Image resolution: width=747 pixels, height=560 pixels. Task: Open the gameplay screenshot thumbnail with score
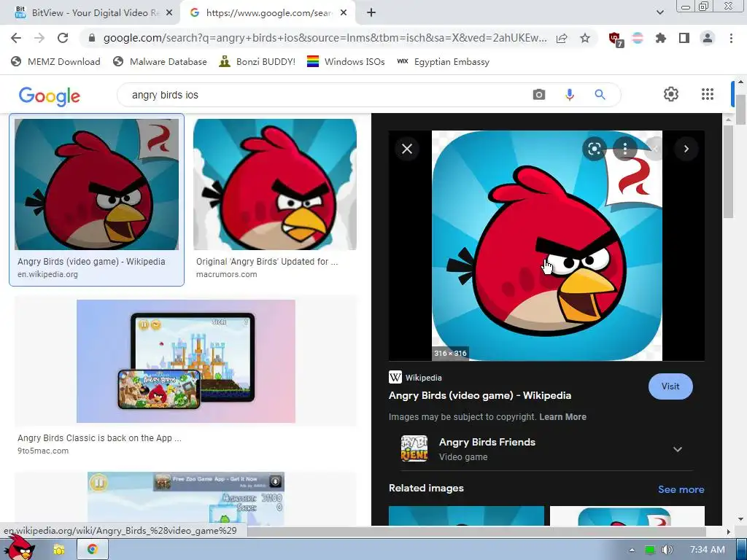pos(186,499)
